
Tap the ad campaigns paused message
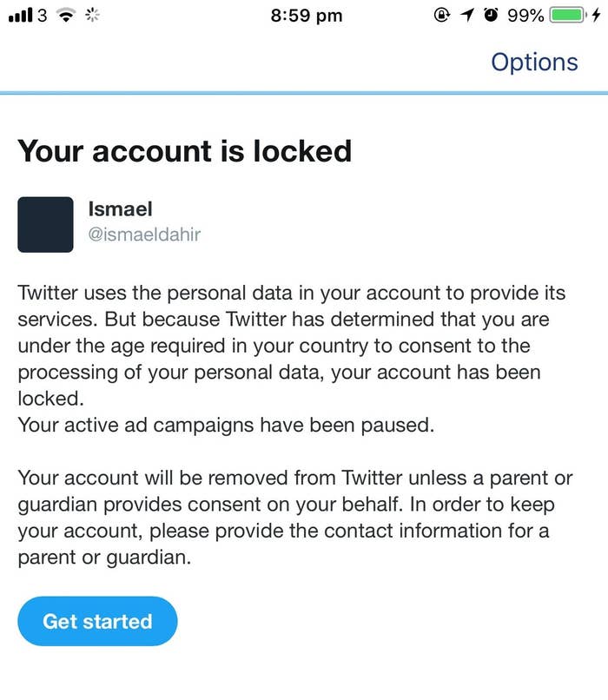226,425
